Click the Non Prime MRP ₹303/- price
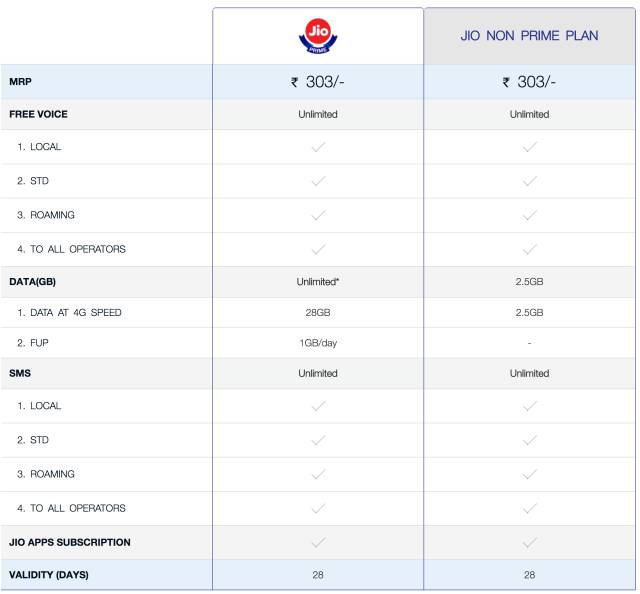Screen dimensions: 640x594 (x=529, y=82)
